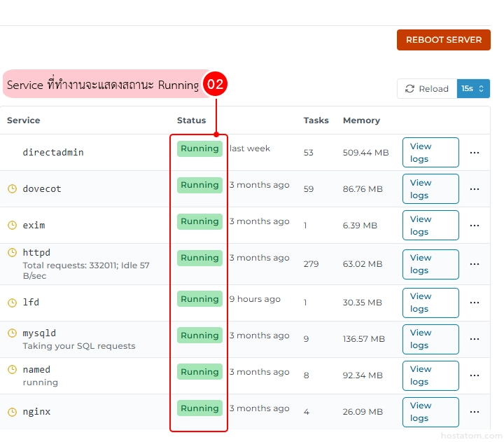Click httpd 'Total requests: 332011' details

[86, 270]
